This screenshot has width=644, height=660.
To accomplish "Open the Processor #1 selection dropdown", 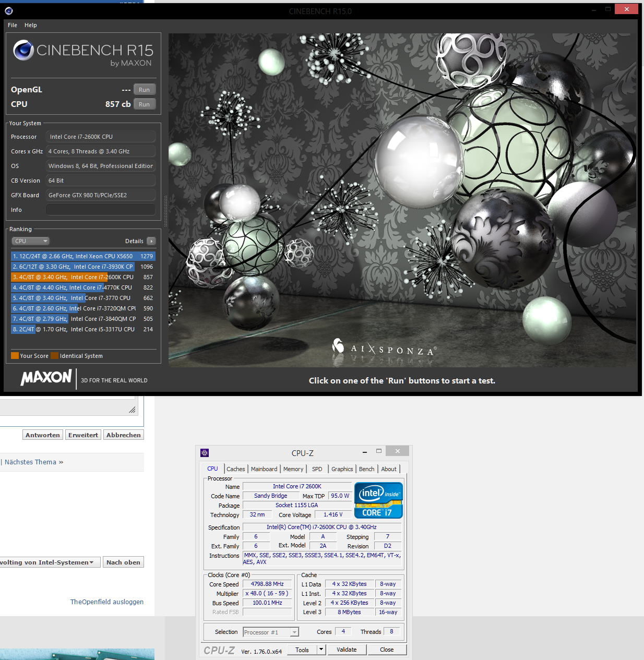I will tap(271, 632).
